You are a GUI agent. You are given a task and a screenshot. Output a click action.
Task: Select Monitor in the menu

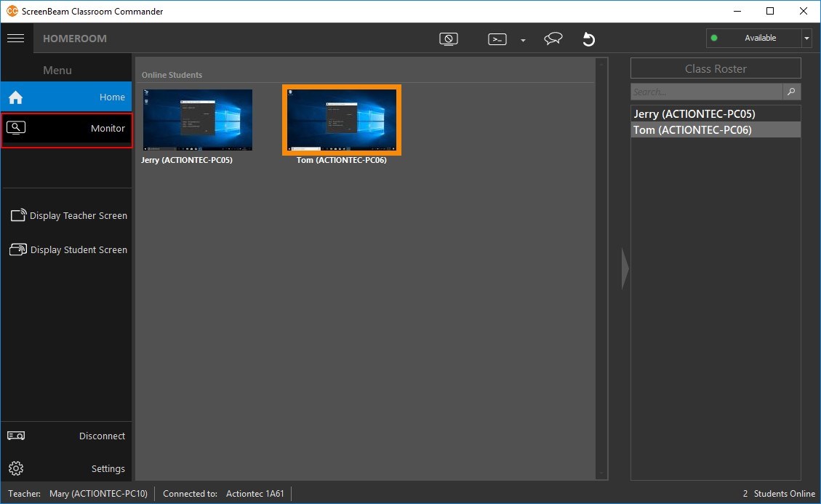(x=66, y=129)
